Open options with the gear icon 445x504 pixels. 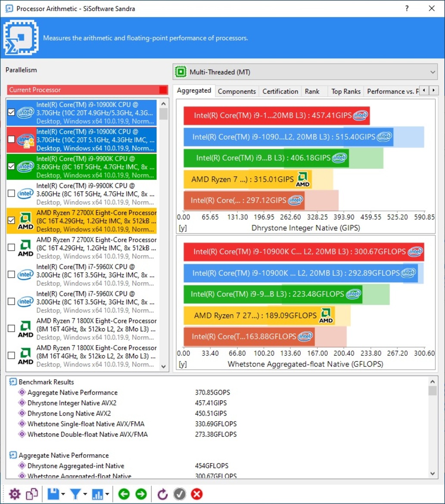pos(15,494)
